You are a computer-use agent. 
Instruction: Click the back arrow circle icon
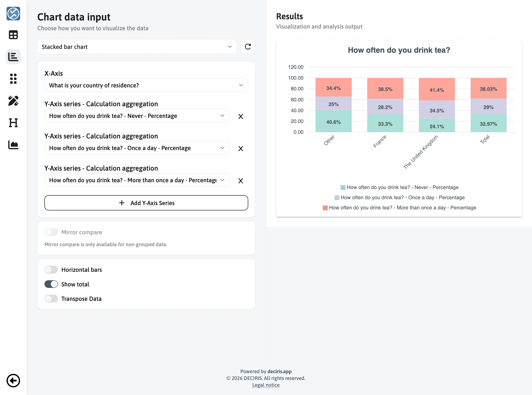tap(13, 380)
